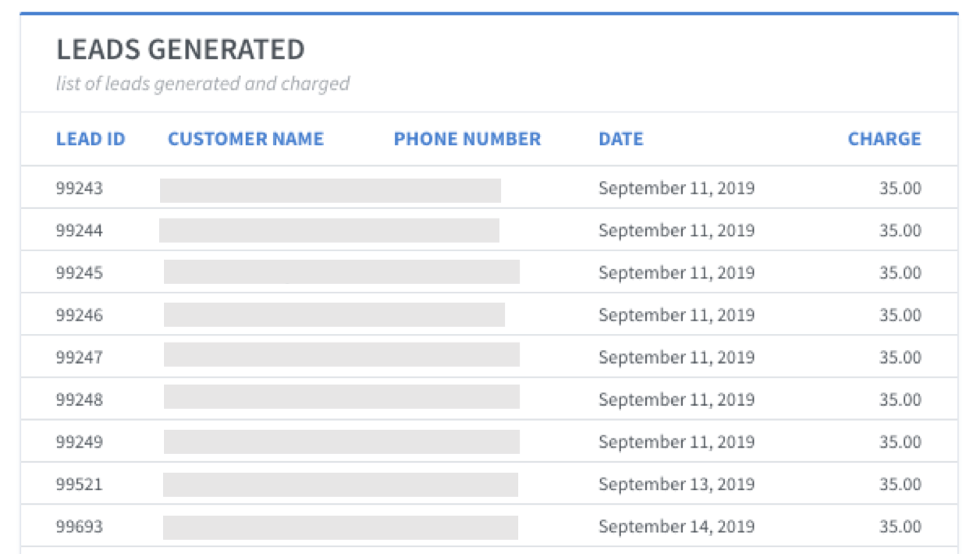Click the September 14, 2019 date cell

click(676, 526)
